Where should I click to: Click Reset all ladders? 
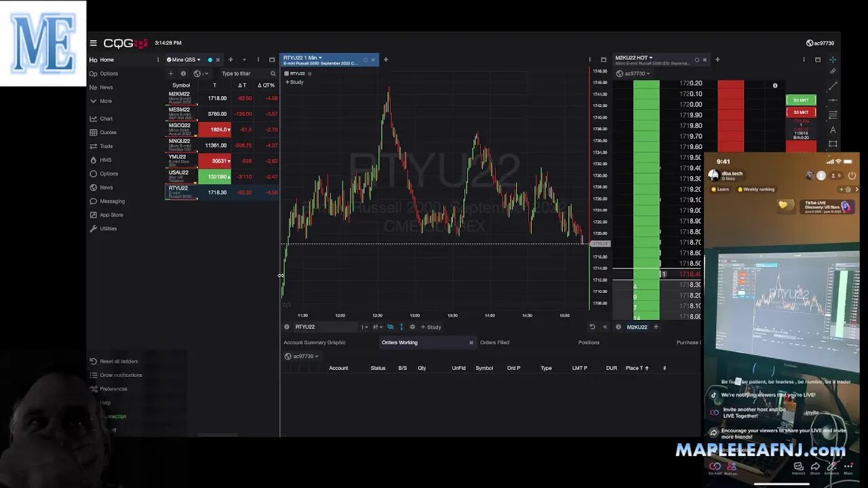click(114, 361)
